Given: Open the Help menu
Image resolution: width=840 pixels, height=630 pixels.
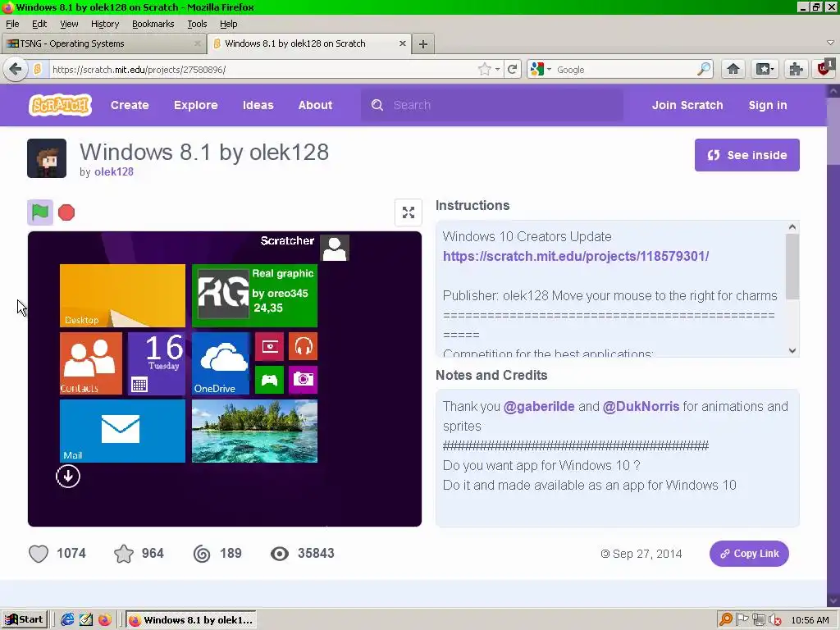Looking at the screenshot, I should point(228,24).
